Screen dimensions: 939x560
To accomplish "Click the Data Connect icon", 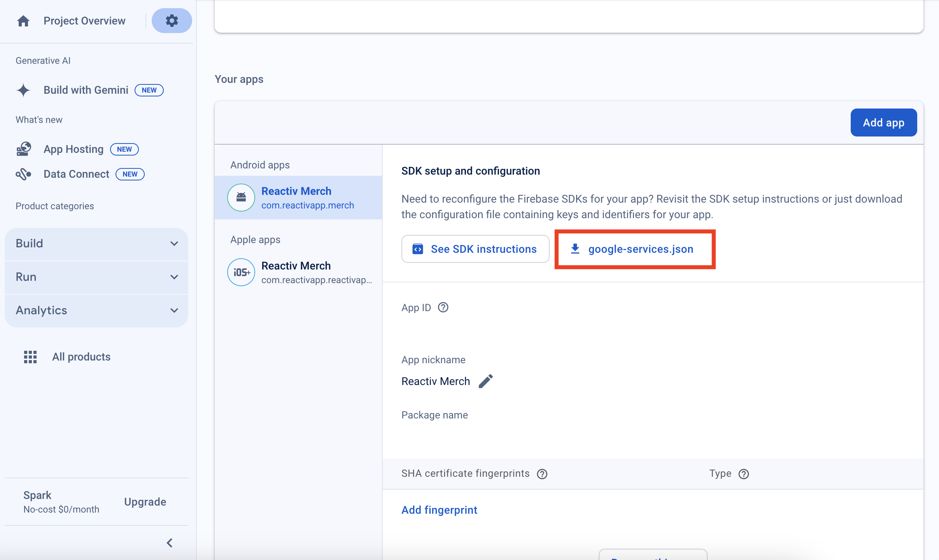I will (x=23, y=174).
